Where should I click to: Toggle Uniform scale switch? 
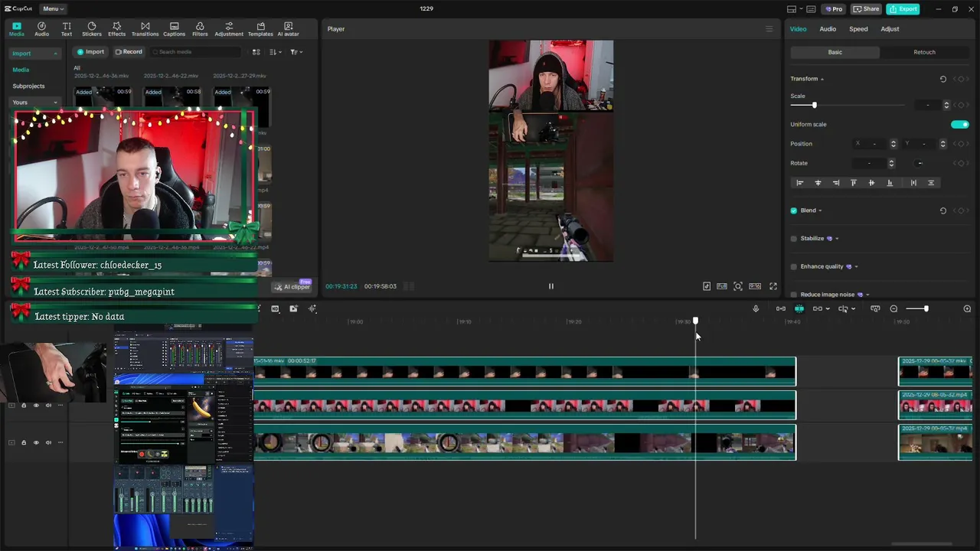coord(960,124)
